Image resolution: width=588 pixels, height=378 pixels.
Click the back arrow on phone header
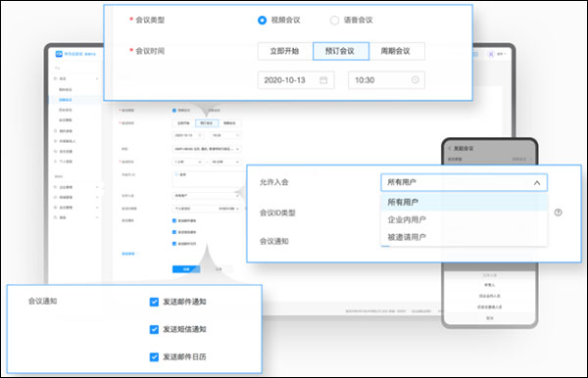450,148
